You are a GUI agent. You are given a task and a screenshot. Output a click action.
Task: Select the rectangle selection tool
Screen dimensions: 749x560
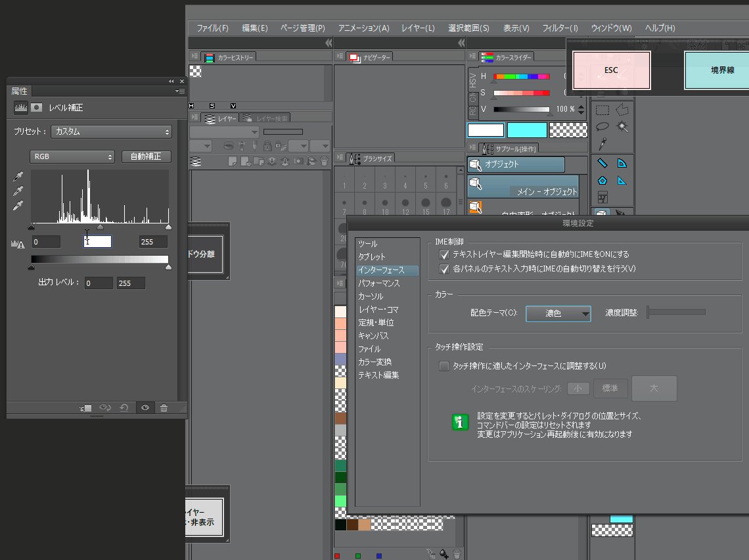(x=602, y=110)
